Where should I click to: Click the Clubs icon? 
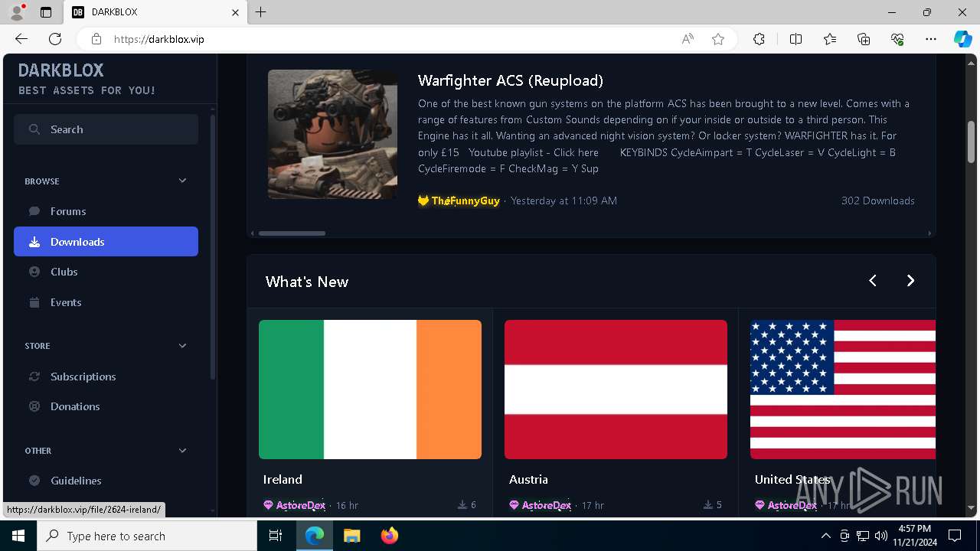point(34,272)
